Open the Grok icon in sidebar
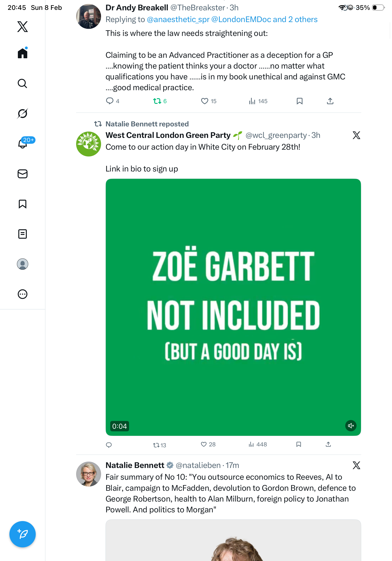 [x=23, y=113]
